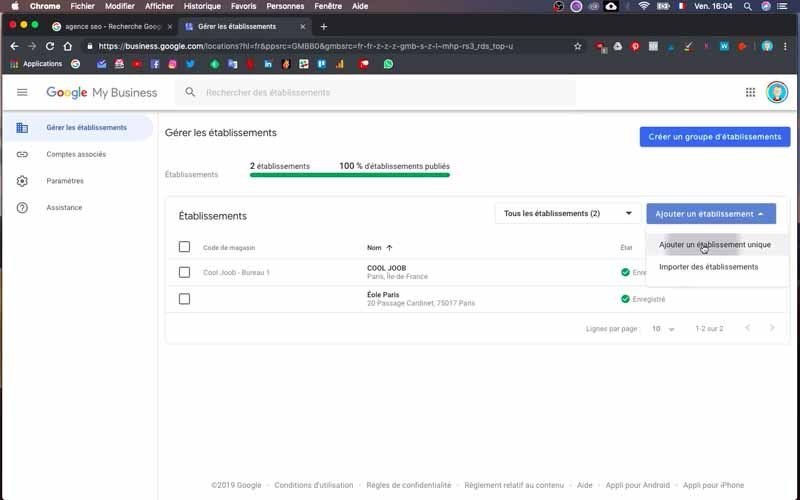Open Comptes associés in the sidebar
The image size is (800, 500).
pos(76,154)
